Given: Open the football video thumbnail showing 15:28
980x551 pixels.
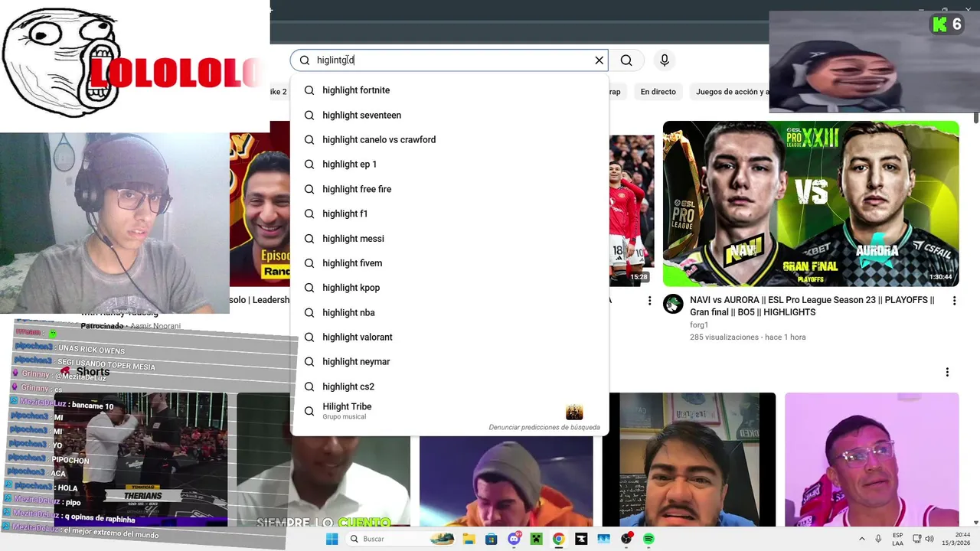Looking at the screenshot, I should click(x=632, y=210).
